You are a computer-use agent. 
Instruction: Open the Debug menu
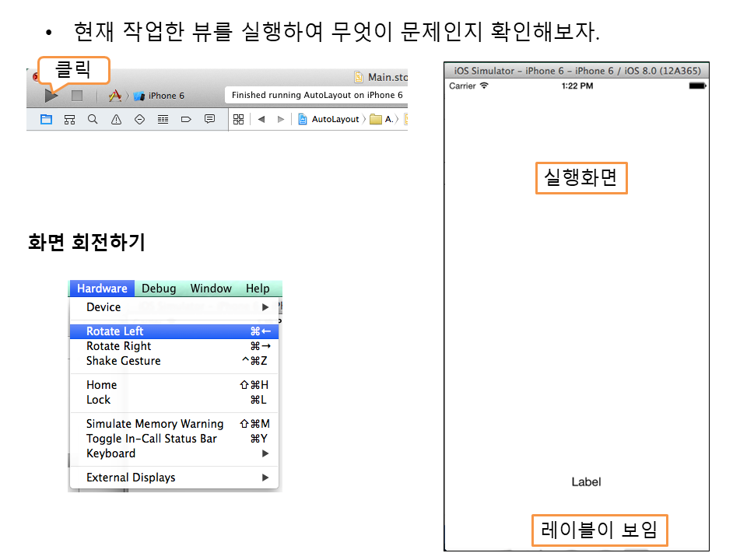point(159,289)
